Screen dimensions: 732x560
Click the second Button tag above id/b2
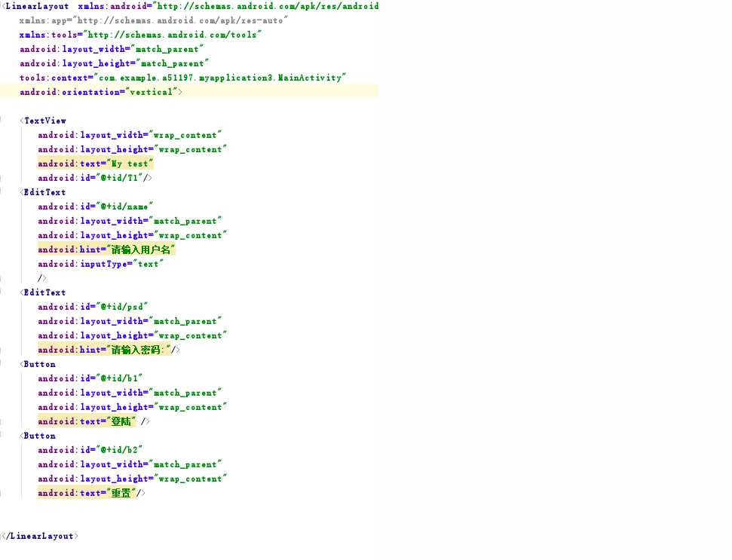pyautogui.click(x=40, y=436)
